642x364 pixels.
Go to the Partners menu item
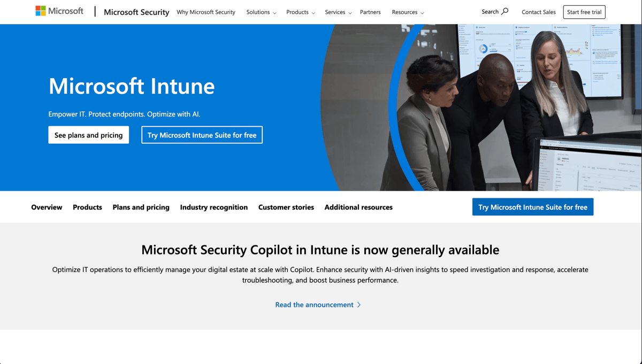coord(370,12)
